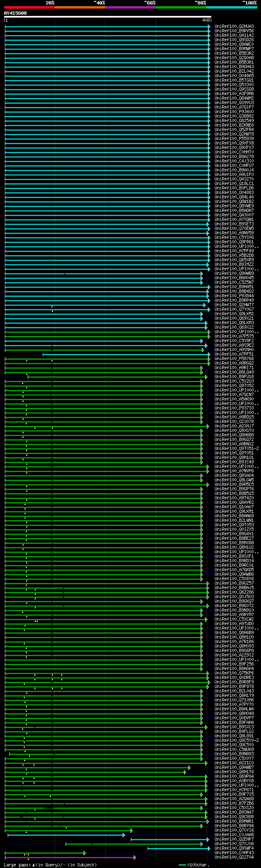Click the UniRef100_P93844 label
Viewport: 261px width, 868px height.
(234, 296)
